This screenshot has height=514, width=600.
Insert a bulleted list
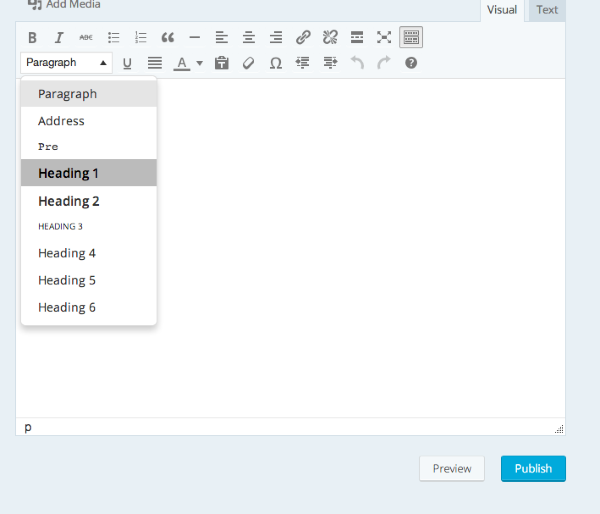pyautogui.click(x=113, y=38)
